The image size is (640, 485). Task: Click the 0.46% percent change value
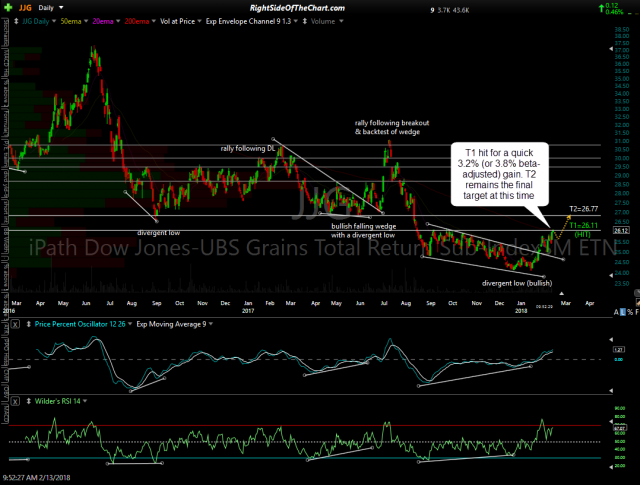[x=614, y=12]
